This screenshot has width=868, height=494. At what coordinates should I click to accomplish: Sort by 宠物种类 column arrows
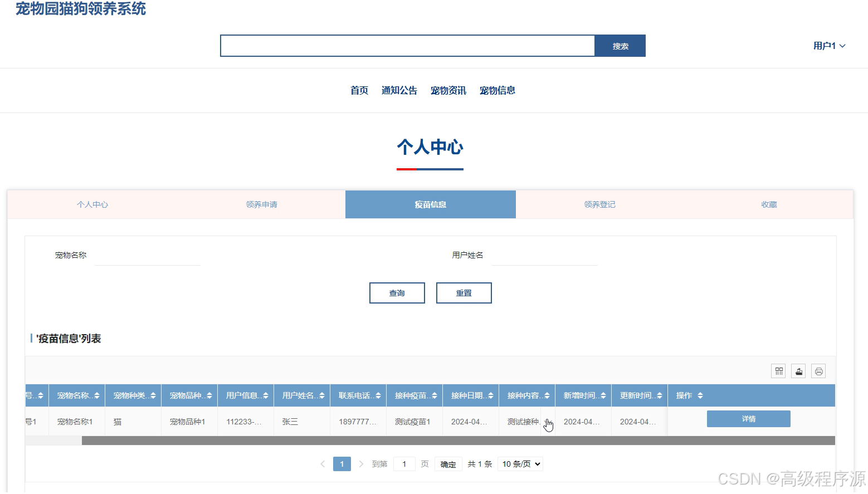click(x=153, y=395)
